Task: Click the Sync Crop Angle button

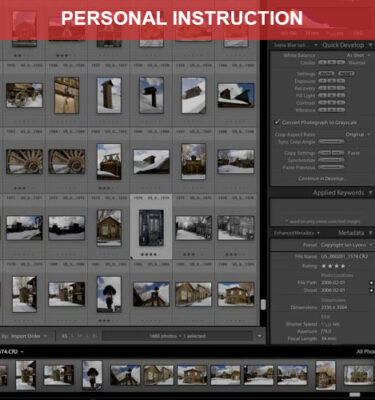Action: (x=331, y=142)
